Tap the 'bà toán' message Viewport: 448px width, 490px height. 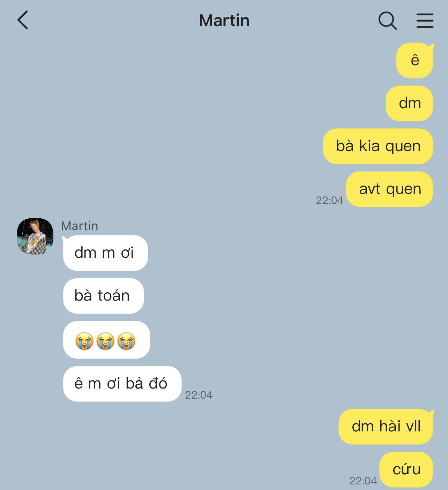(x=103, y=296)
